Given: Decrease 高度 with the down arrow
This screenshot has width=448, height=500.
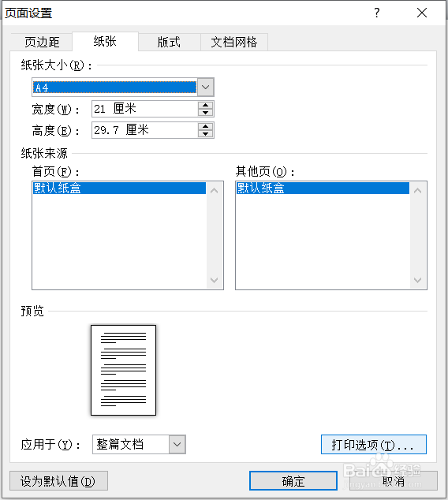Looking at the screenshot, I should tap(205, 134).
